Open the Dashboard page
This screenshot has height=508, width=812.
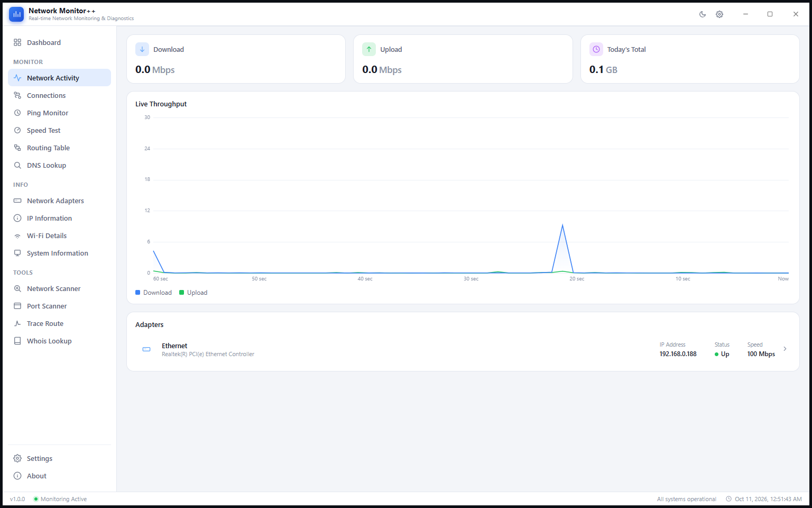[59, 42]
